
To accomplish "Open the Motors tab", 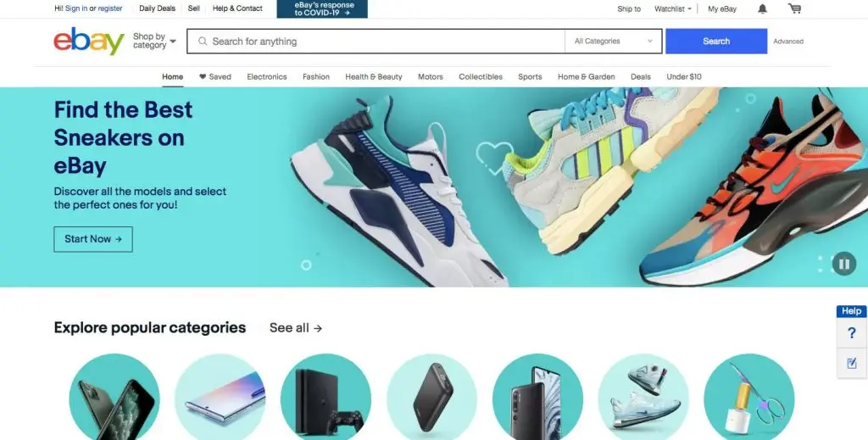I will click(x=430, y=77).
